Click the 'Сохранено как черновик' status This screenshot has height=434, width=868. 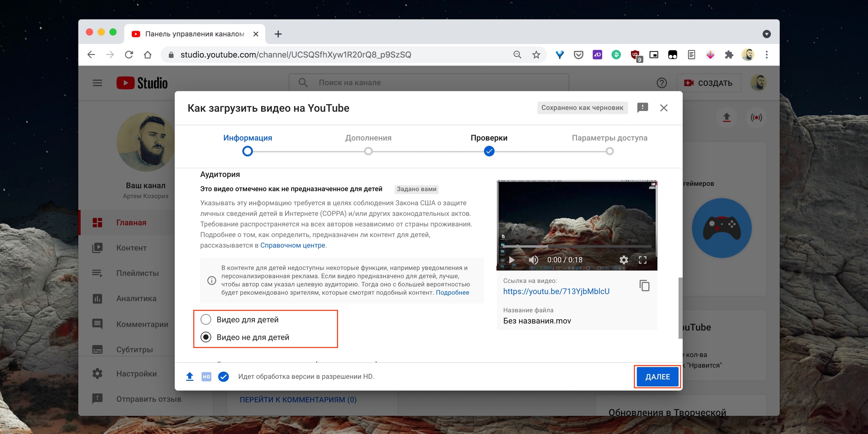pyautogui.click(x=582, y=108)
